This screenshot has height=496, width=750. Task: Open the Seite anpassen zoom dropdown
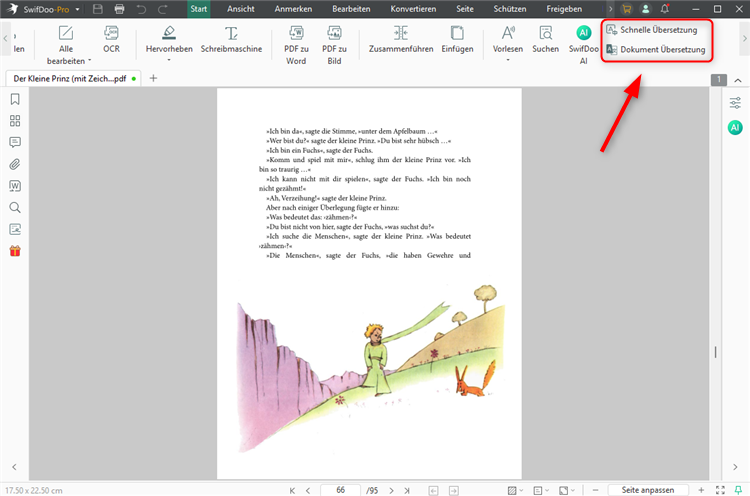click(648, 490)
